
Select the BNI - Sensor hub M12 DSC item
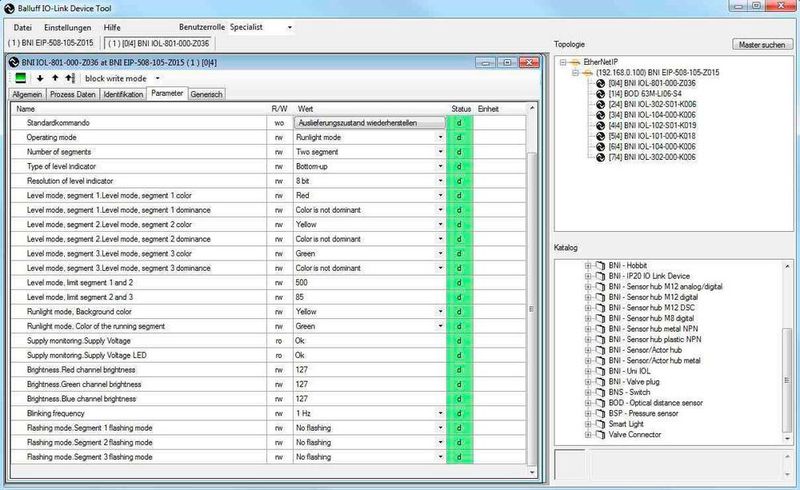tap(652, 308)
